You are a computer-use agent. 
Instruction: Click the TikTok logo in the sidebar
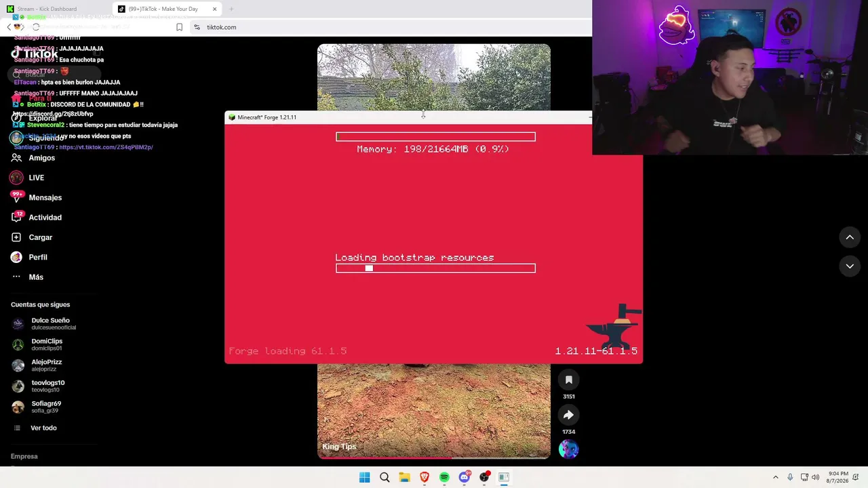(34, 54)
